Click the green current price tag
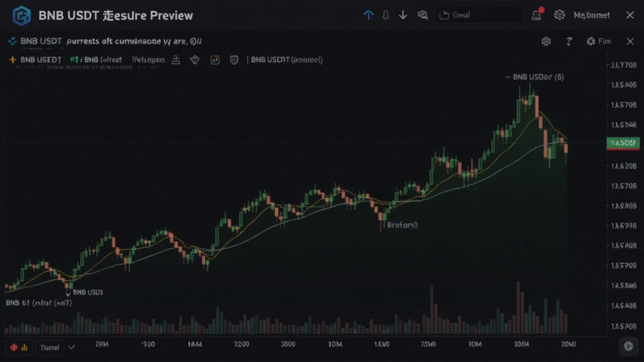The image size is (644, 362). pos(623,143)
